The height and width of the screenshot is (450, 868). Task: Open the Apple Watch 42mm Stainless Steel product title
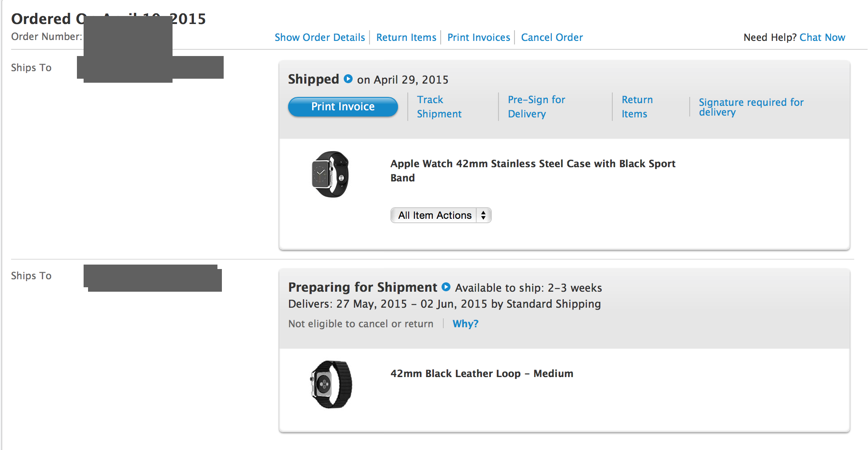click(533, 171)
